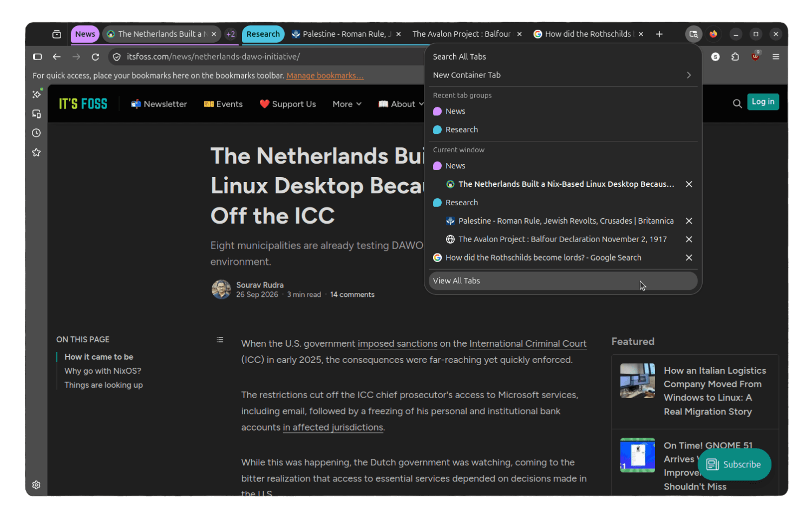Click View All Tabs button
812x520 pixels.
click(563, 281)
